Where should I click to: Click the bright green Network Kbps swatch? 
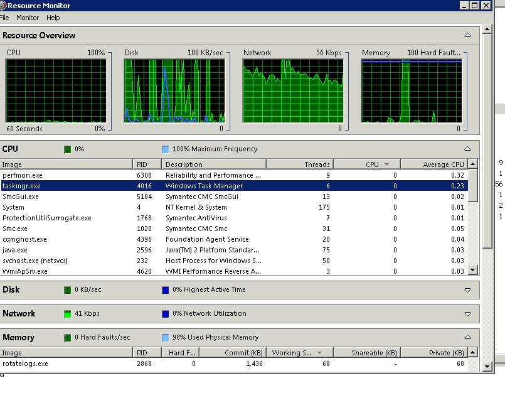[67, 314]
